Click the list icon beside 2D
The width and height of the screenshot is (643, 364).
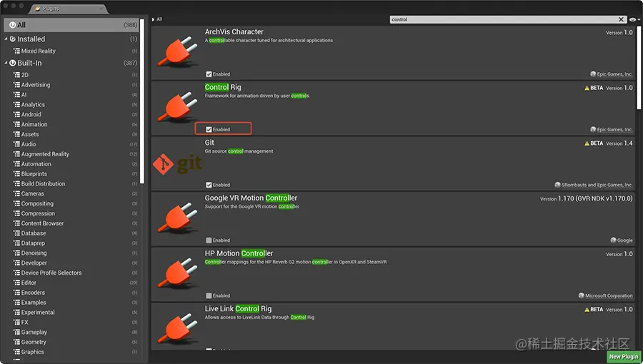coord(17,75)
